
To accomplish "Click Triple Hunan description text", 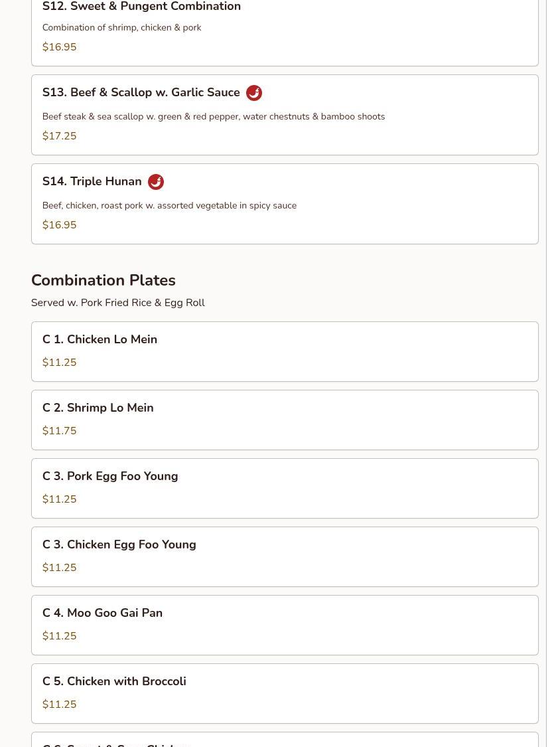I will click(169, 206).
